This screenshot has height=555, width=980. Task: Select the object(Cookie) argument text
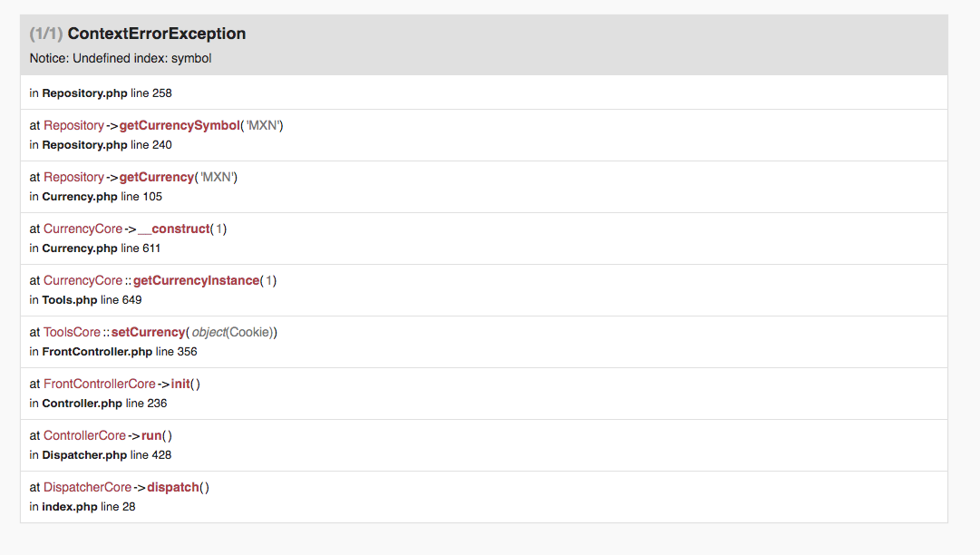233,332
